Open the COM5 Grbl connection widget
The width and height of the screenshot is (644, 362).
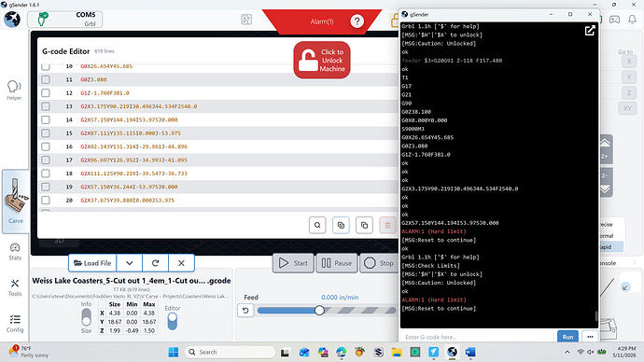tap(65, 20)
